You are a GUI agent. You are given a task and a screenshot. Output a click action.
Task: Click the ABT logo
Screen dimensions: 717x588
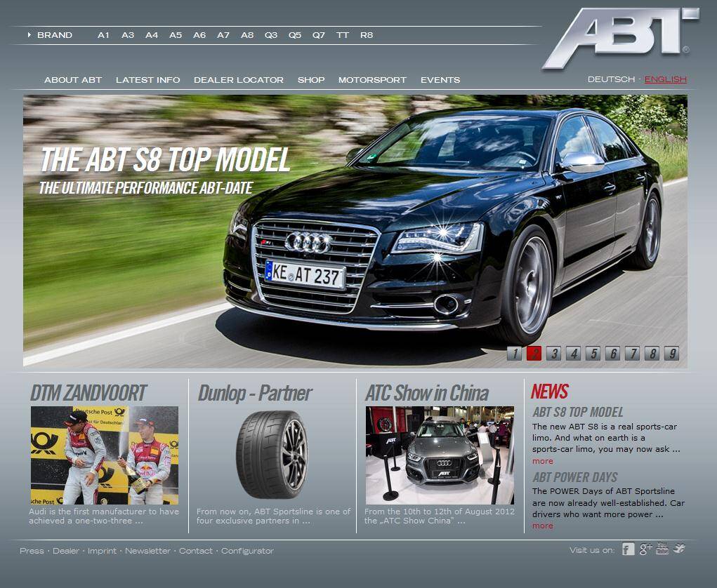point(621,38)
